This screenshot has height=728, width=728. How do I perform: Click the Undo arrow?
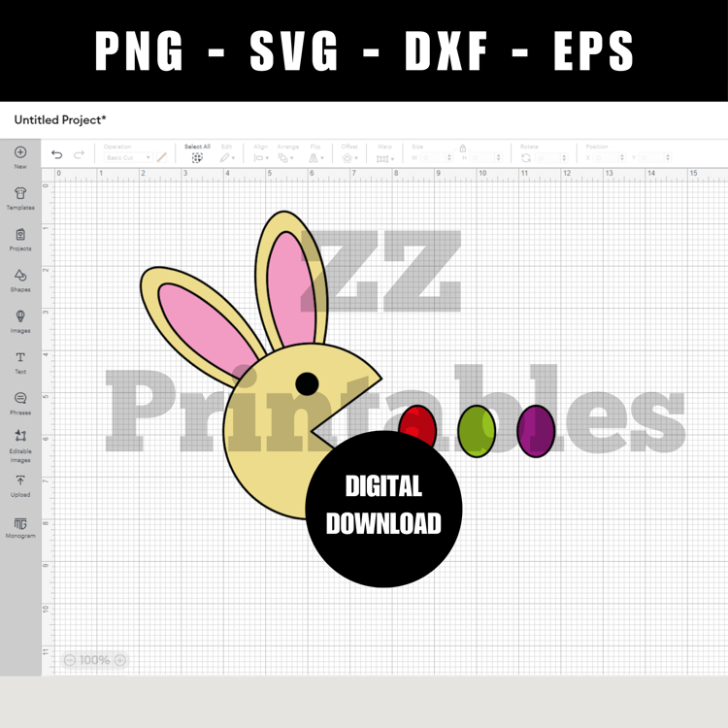point(56,154)
